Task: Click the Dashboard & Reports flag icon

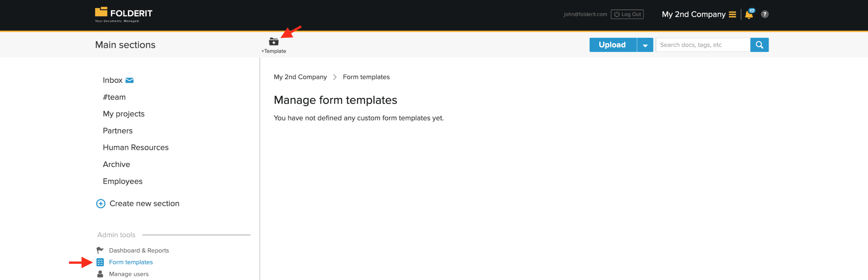Action: point(100,250)
